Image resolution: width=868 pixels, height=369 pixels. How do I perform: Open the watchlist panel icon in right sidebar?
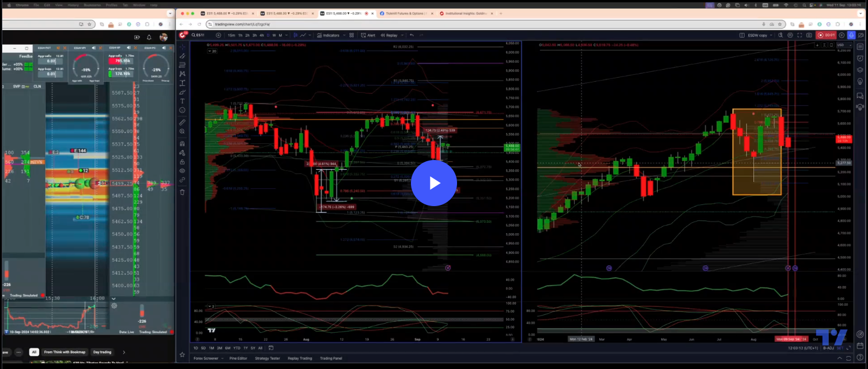point(860,46)
